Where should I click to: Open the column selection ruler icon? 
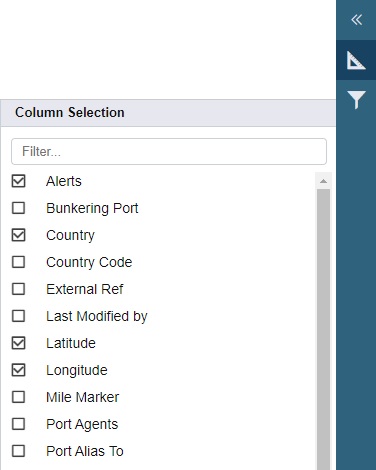[356, 60]
